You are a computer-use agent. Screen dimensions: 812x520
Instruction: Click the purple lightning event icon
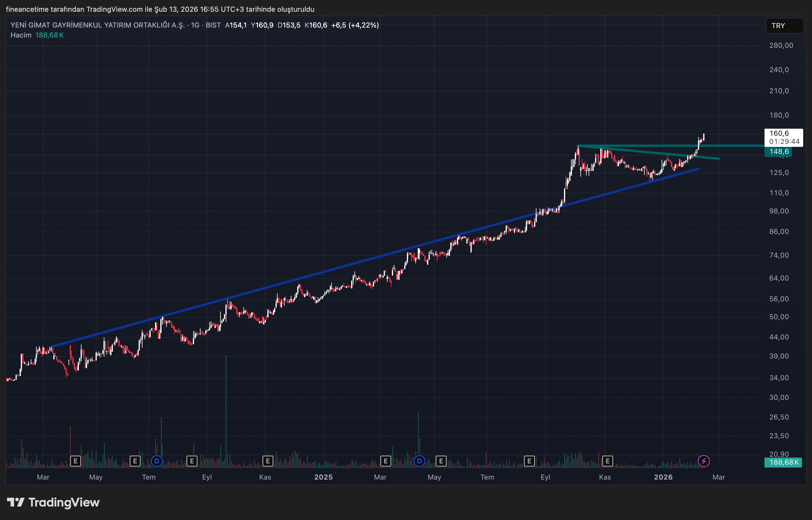tap(704, 461)
